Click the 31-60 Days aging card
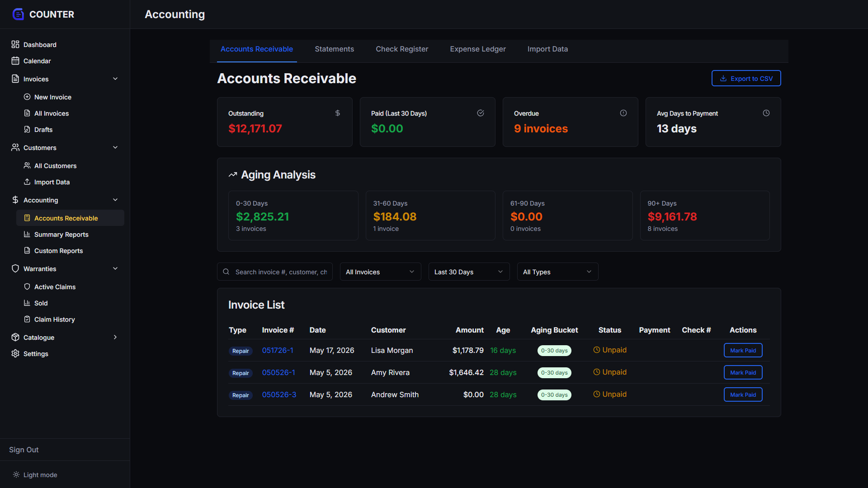The image size is (868, 488). [430, 216]
